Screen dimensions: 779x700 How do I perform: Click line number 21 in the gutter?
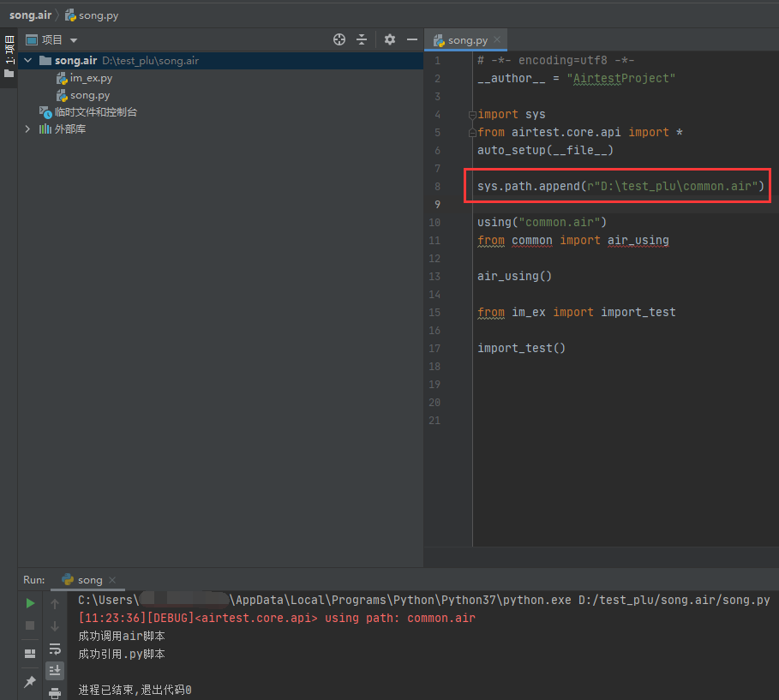click(434, 421)
